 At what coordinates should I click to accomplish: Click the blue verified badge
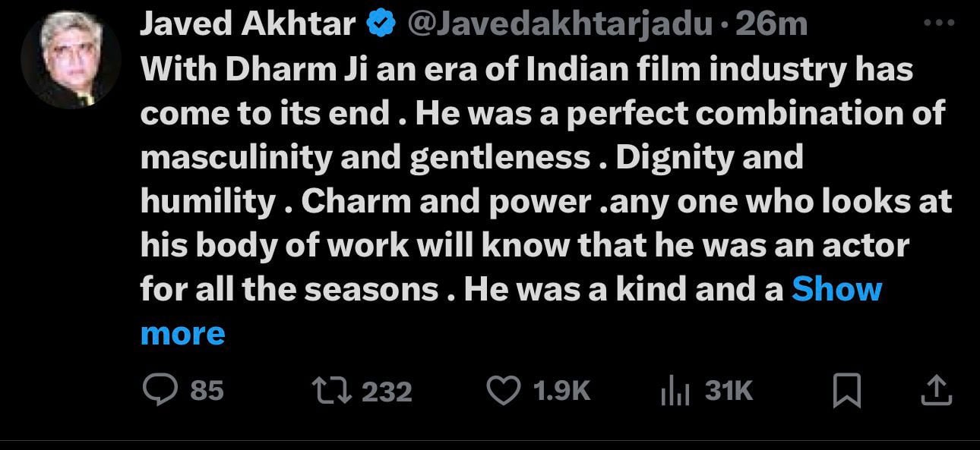381,26
